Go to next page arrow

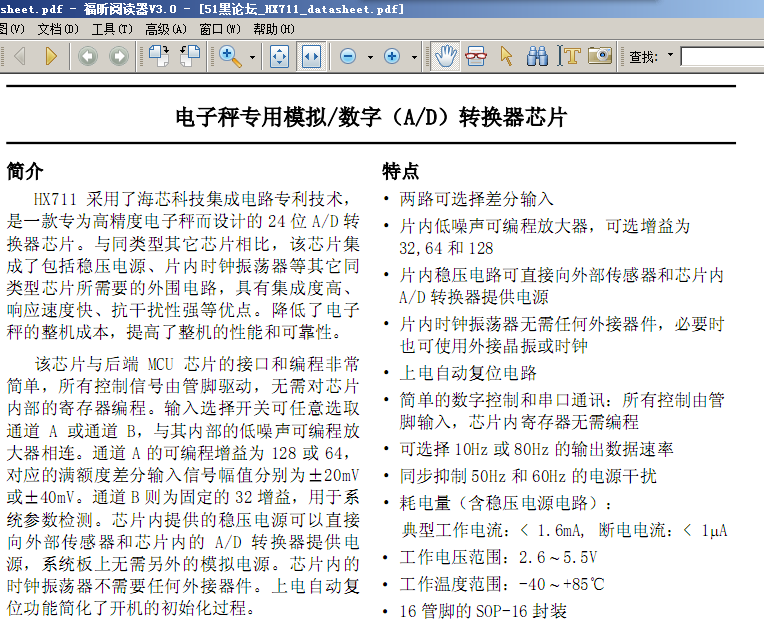click(51, 56)
